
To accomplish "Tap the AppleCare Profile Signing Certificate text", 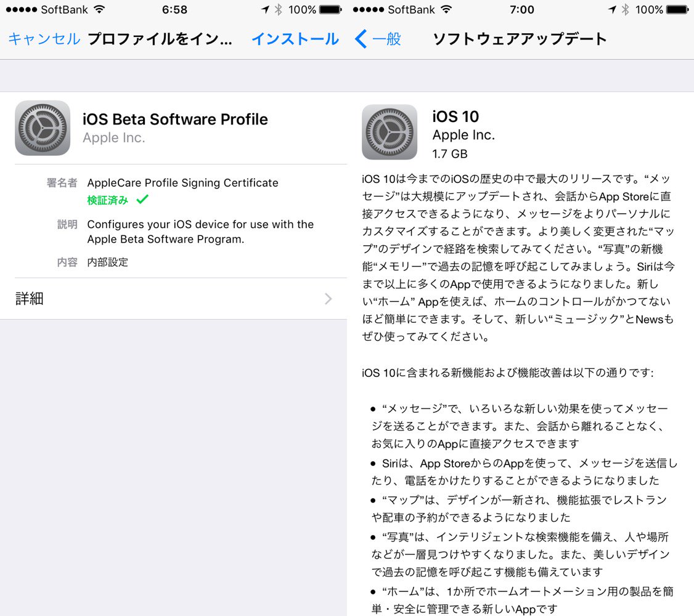I will 183,182.
